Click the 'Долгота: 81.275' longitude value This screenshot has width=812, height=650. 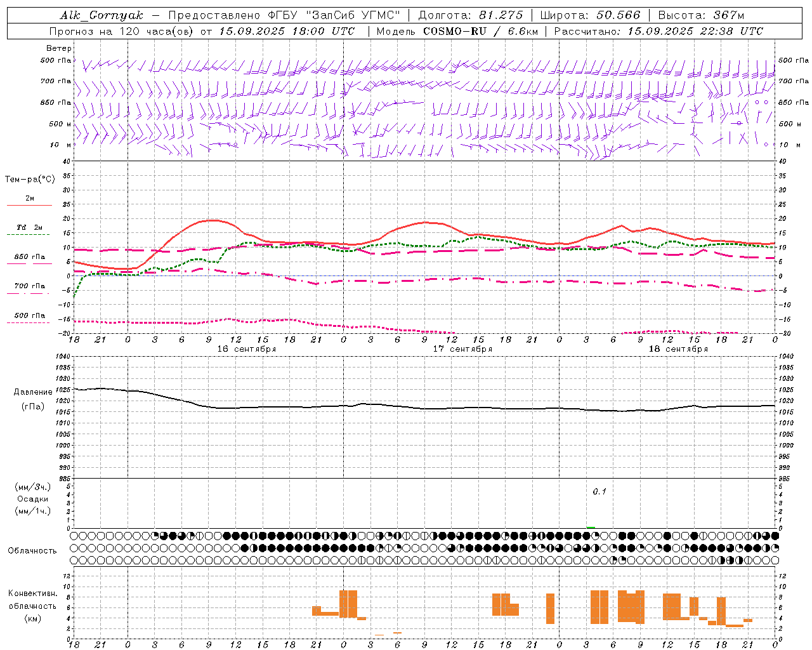point(471,15)
